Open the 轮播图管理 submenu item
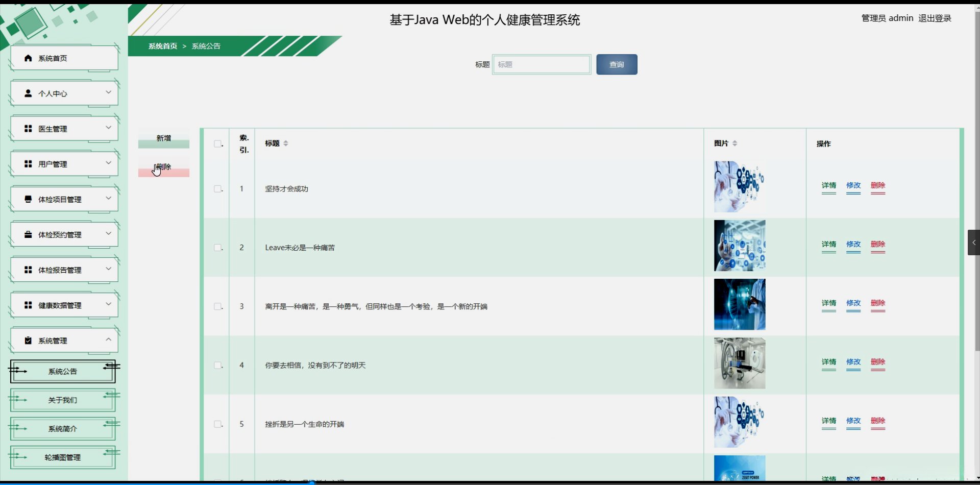The height and width of the screenshot is (485, 980). coord(63,457)
